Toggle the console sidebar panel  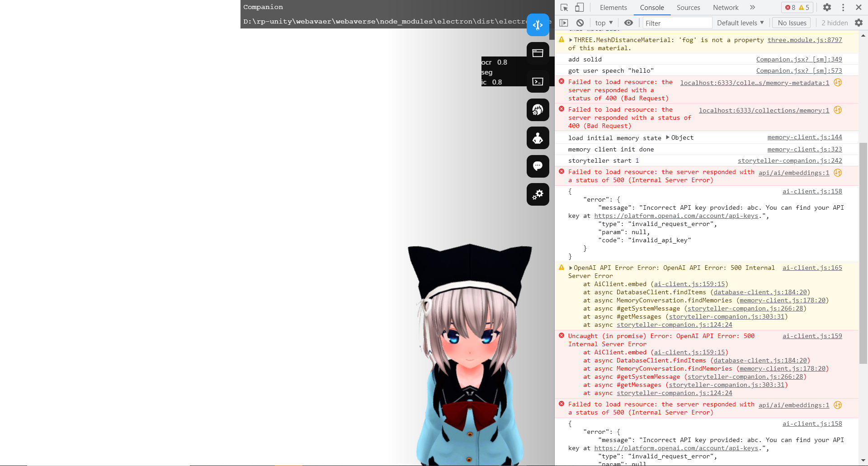[x=563, y=23]
